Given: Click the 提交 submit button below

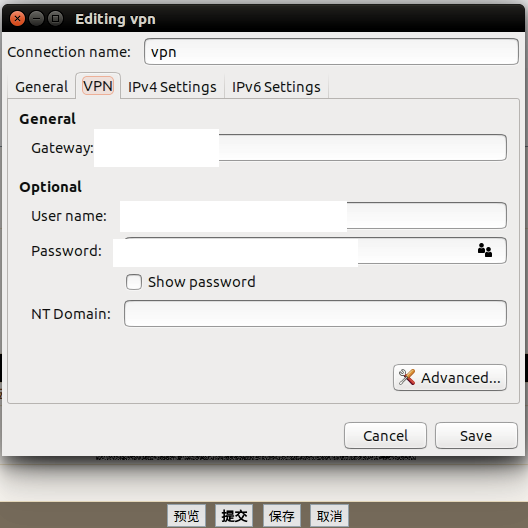Looking at the screenshot, I should (234, 516).
